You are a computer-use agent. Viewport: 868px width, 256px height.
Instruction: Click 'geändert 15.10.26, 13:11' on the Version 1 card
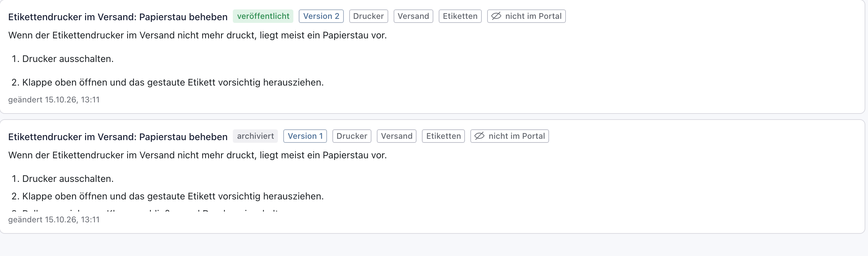(54, 220)
